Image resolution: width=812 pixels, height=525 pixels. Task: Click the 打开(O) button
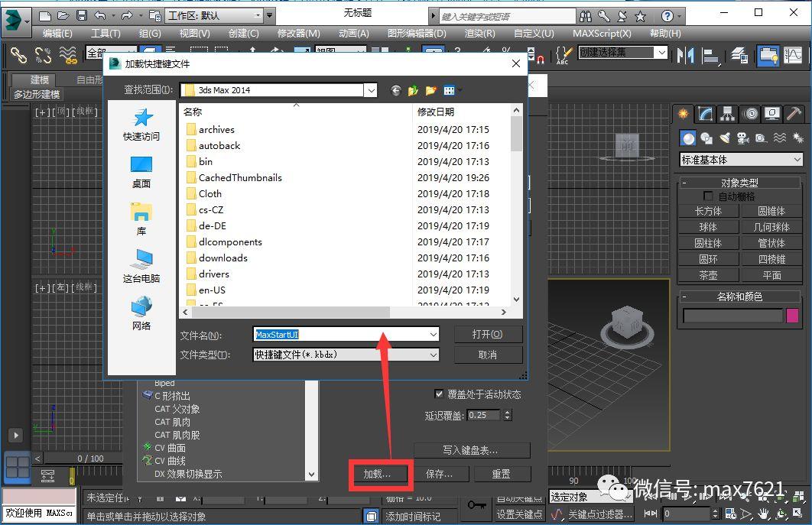pyautogui.click(x=488, y=335)
